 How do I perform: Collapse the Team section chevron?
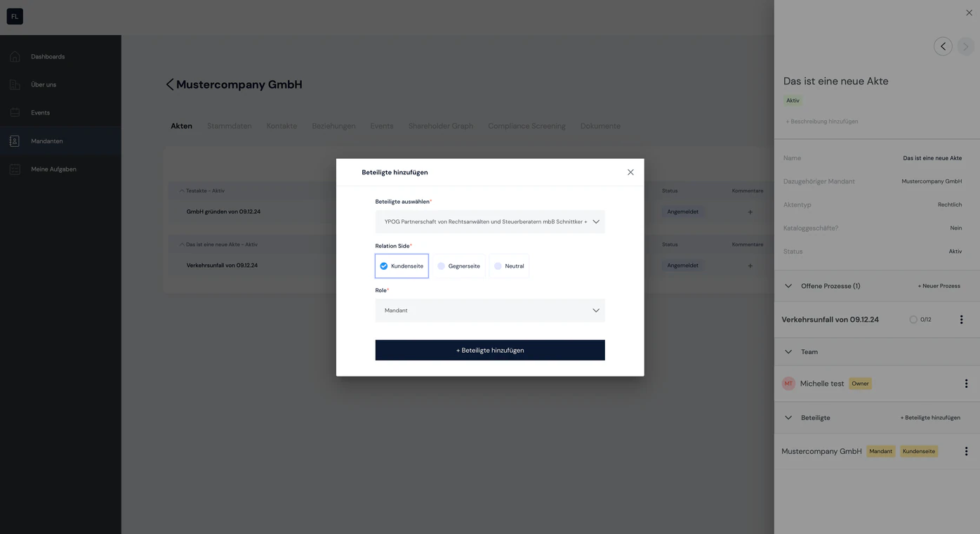tap(788, 352)
